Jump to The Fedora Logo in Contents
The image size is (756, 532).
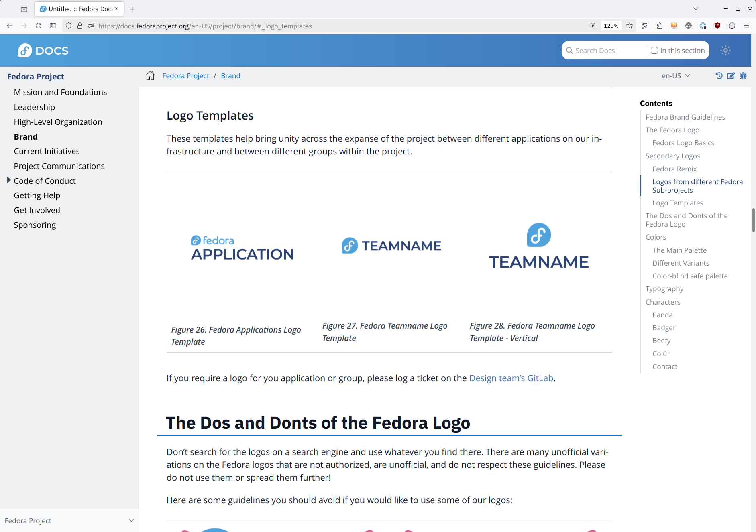tap(672, 130)
